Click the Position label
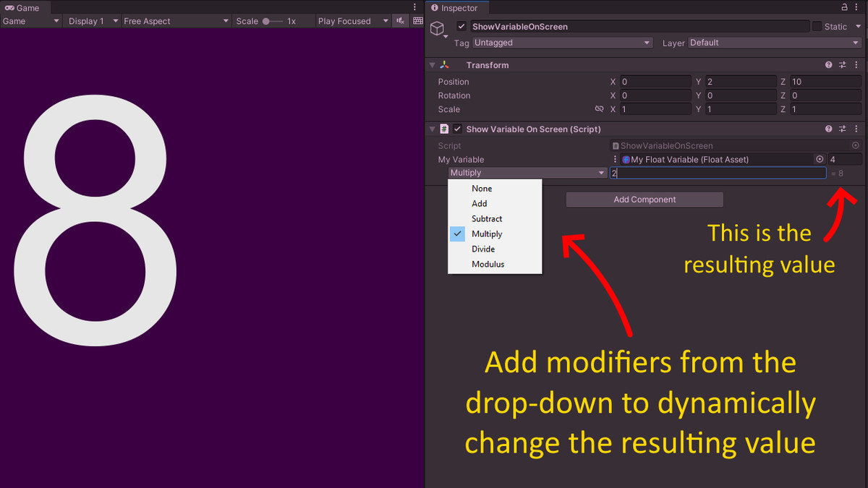The height and width of the screenshot is (488, 868). 454,82
